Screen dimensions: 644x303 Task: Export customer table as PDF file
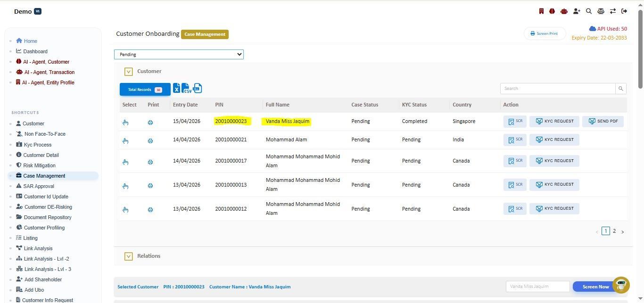point(198,88)
